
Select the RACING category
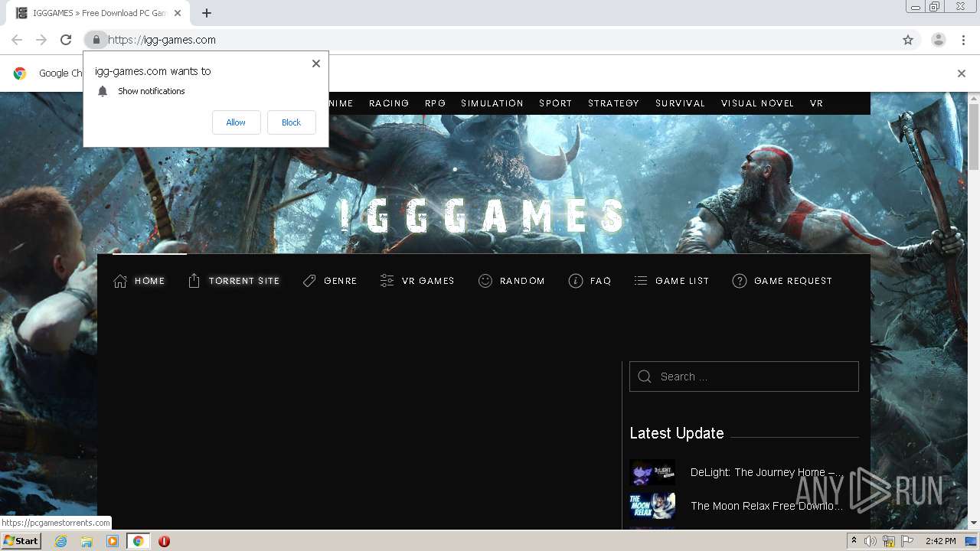[x=389, y=103]
